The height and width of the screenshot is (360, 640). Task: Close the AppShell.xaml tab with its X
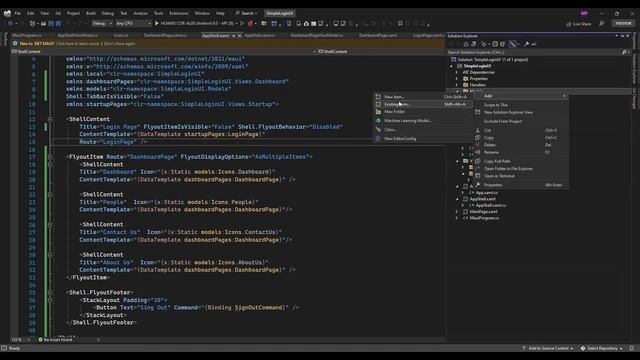[x=239, y=36]
